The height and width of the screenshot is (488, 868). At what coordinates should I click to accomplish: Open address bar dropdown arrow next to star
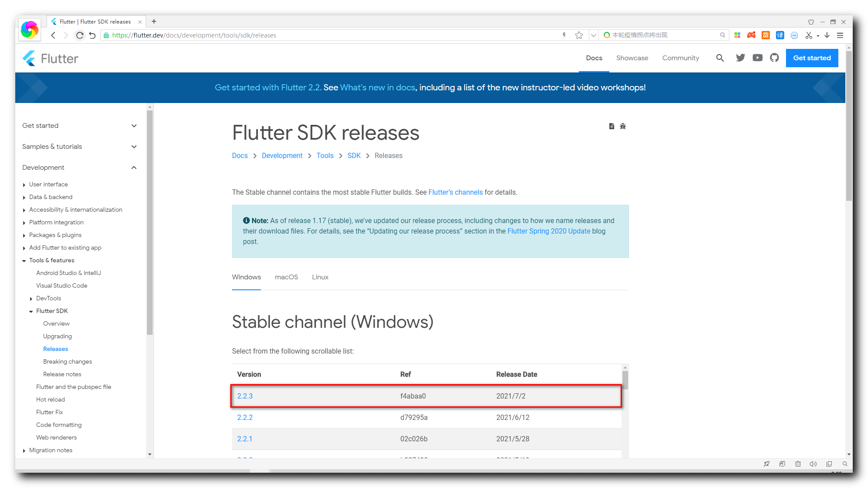tap(593, 35)
